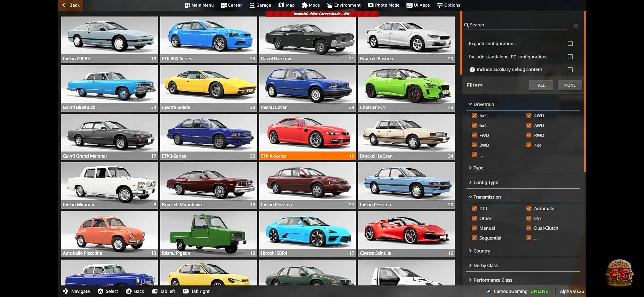Click the NONE filters button
This screenshot has height=297, width=644.
point(570,85)
